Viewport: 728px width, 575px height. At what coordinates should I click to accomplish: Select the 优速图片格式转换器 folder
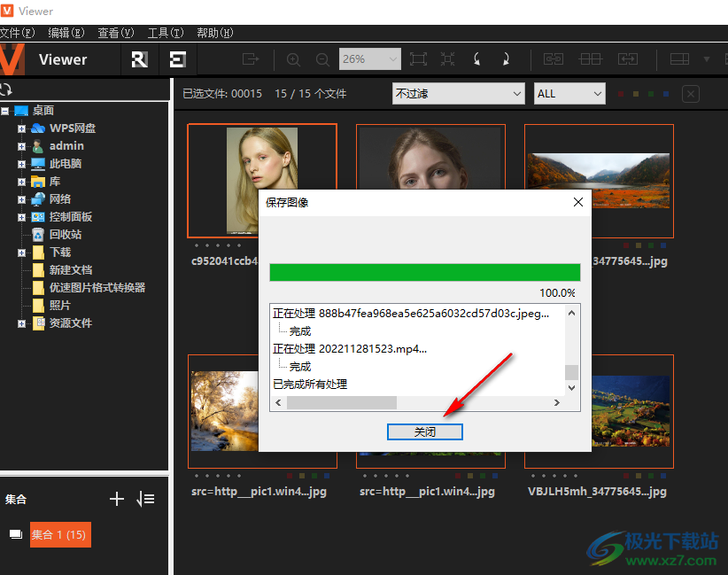pyautogui.click(x=97, y=287)
